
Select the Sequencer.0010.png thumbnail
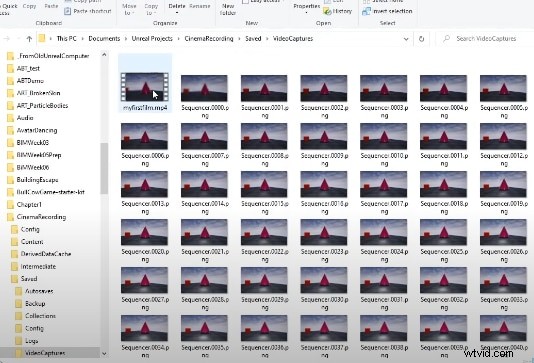coord(383,136)
